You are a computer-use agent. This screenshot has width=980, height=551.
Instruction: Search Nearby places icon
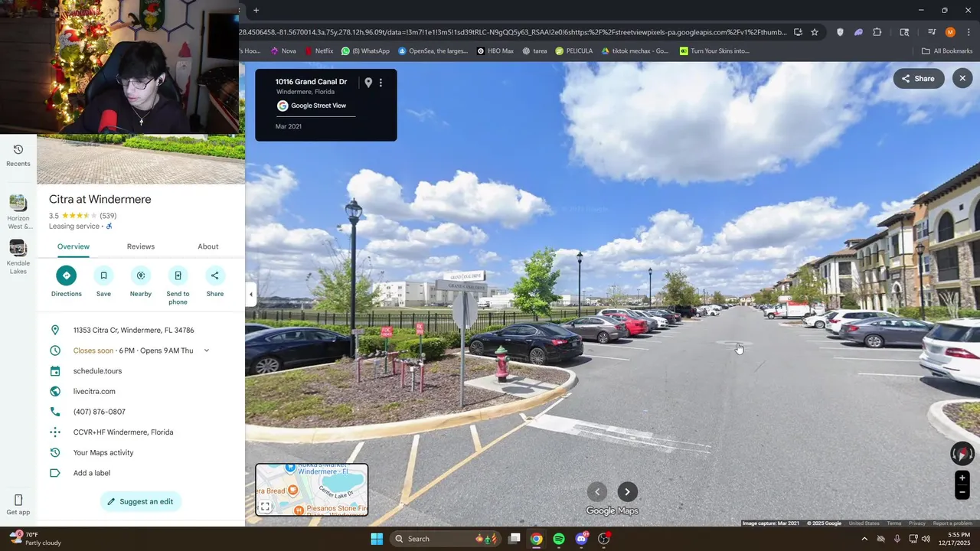[141, 275]
